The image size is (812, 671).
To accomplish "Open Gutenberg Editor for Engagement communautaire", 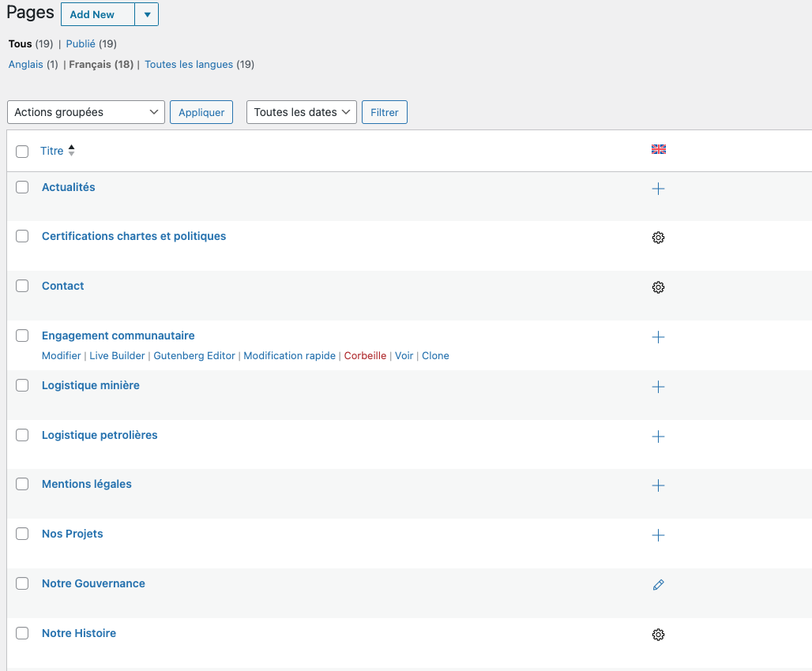I will (194, 356).
